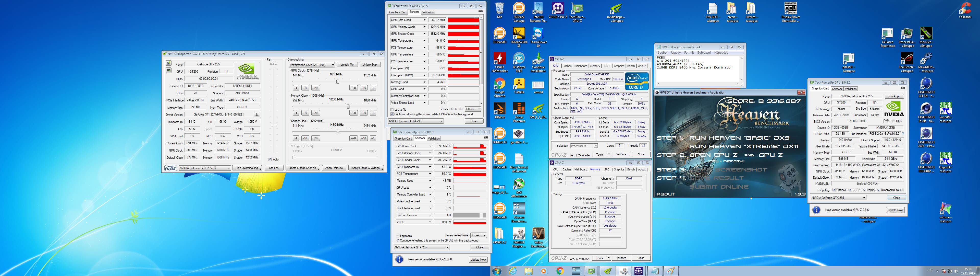Open the Sensors tab in the right-hand GPU-Z window
This screenshot has width=980, height=276.
(x=837, y=89)
